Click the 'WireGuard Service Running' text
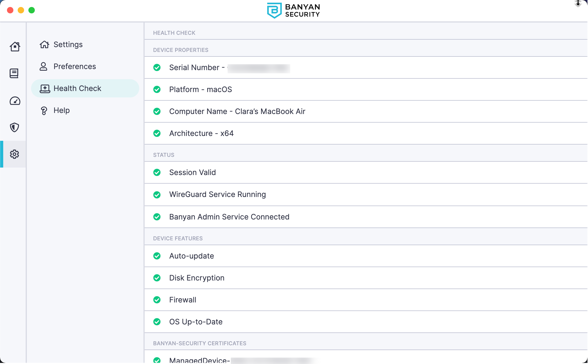 218,194
